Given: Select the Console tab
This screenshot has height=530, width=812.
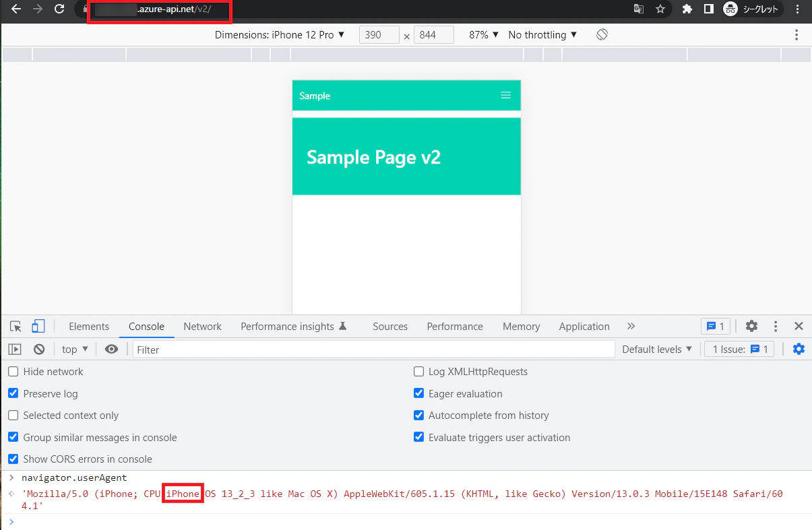Looking at the screenshot, I should [x=146, y=327].
